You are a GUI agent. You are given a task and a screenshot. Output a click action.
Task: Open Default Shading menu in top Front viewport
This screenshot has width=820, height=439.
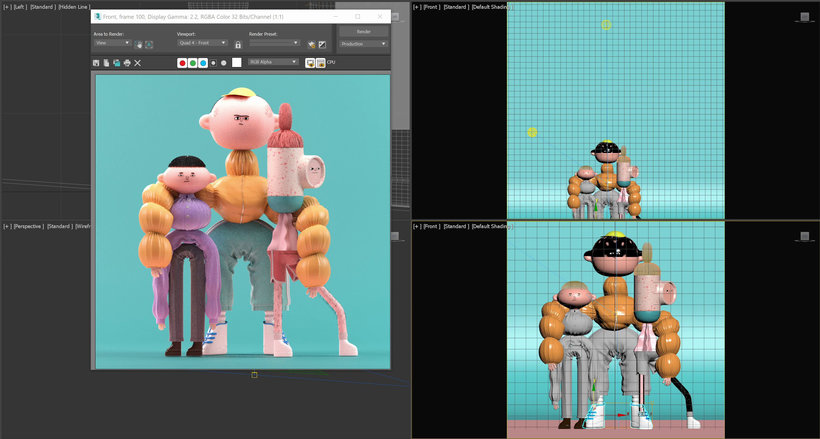point(492,7)
